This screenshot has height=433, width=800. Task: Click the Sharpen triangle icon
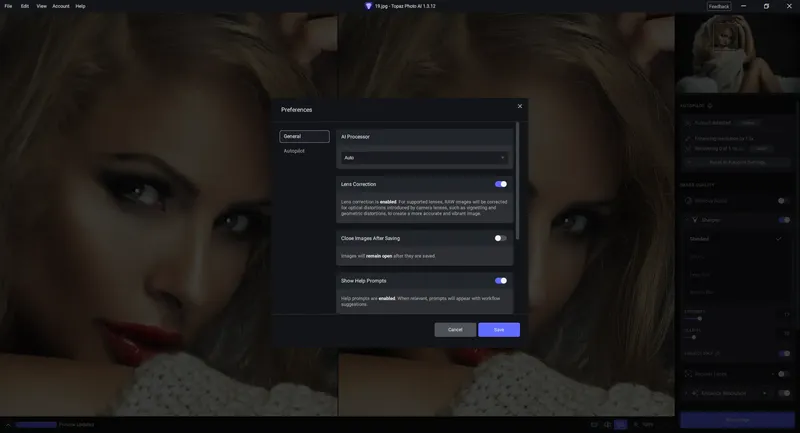[695, 220]
